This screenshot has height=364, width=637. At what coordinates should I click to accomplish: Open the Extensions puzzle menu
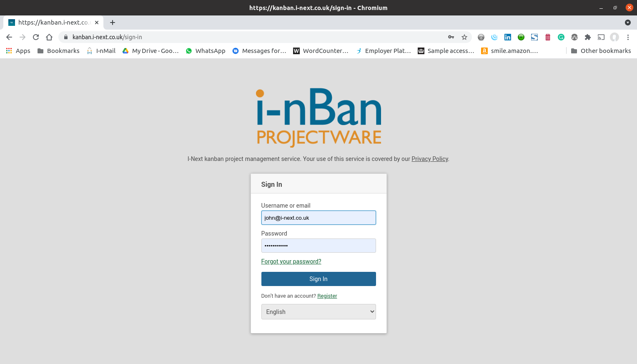tap(588, 37)
